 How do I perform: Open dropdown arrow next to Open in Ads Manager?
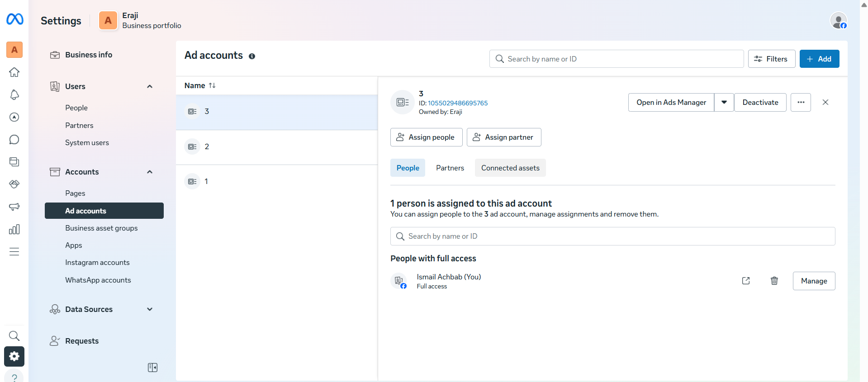(x=724, y=102)
